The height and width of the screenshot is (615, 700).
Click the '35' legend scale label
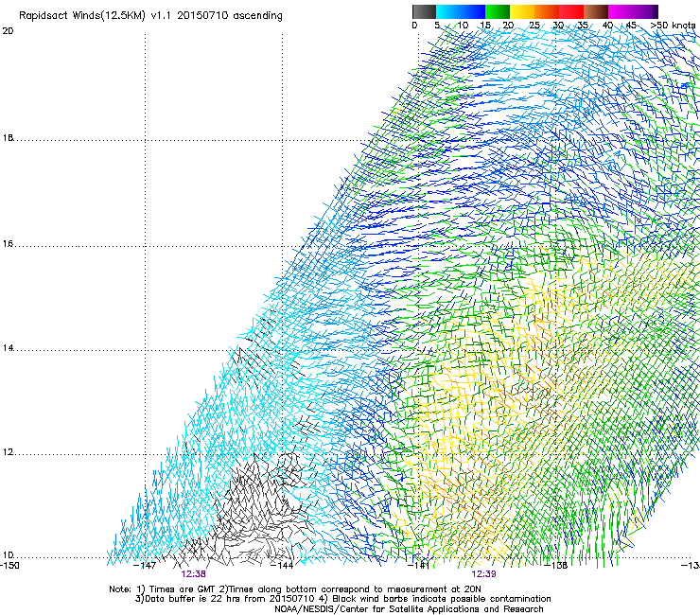[x=583, y=25]
